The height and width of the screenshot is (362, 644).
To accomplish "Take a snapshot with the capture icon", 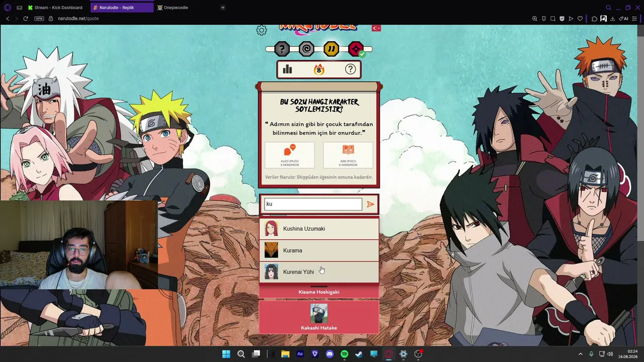I will click(553, 19).
